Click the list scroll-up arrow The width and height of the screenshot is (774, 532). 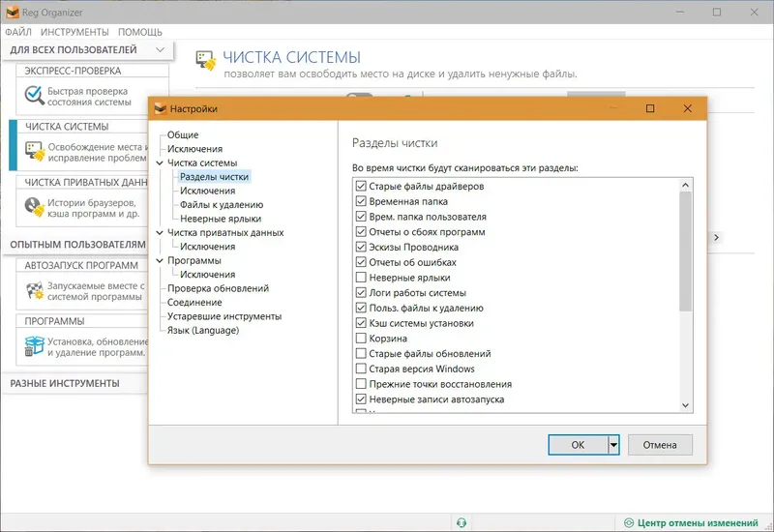click(x=685, y=185)
